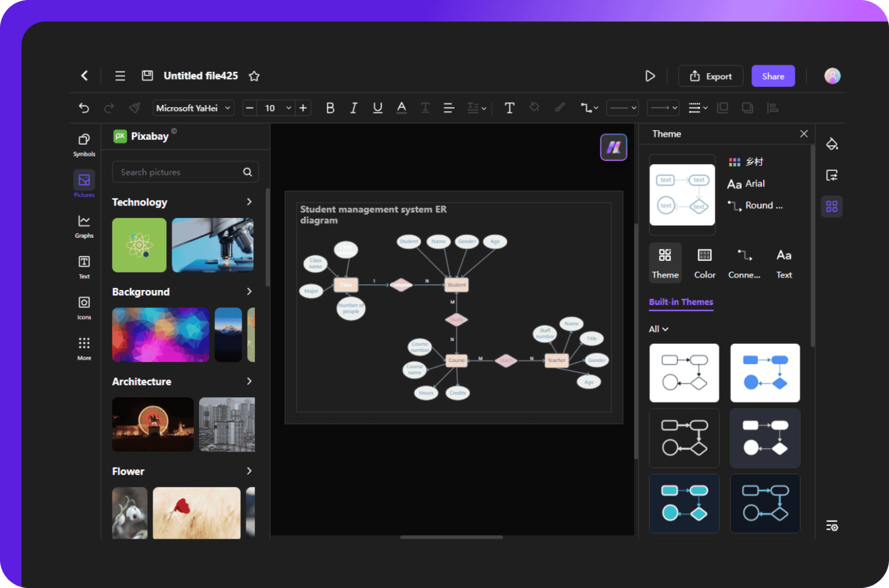
Task: Toggle underline formatting
Action: point(378,108)
